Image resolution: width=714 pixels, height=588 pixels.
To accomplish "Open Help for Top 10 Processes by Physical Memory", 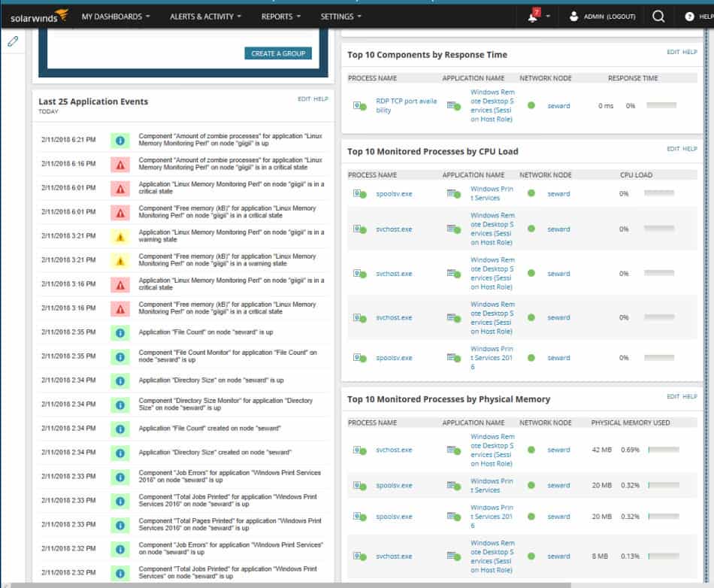I will pyautogui.click(x=690, y=397).
